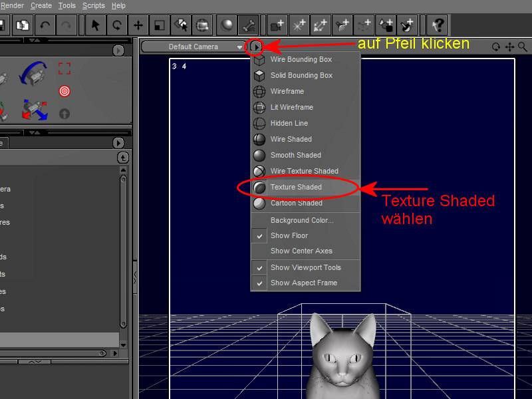Open the Help menu
The width and height of the screenshot is (532, 399).
[118, 5]
